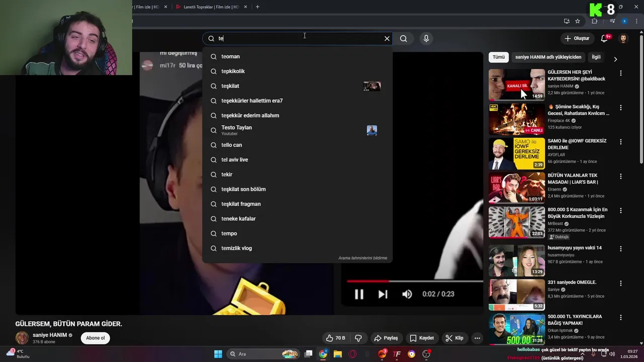Pick the 'teşkilat son bölüm' suggestion
Viewport: 644px width, 362px height.
297,189
